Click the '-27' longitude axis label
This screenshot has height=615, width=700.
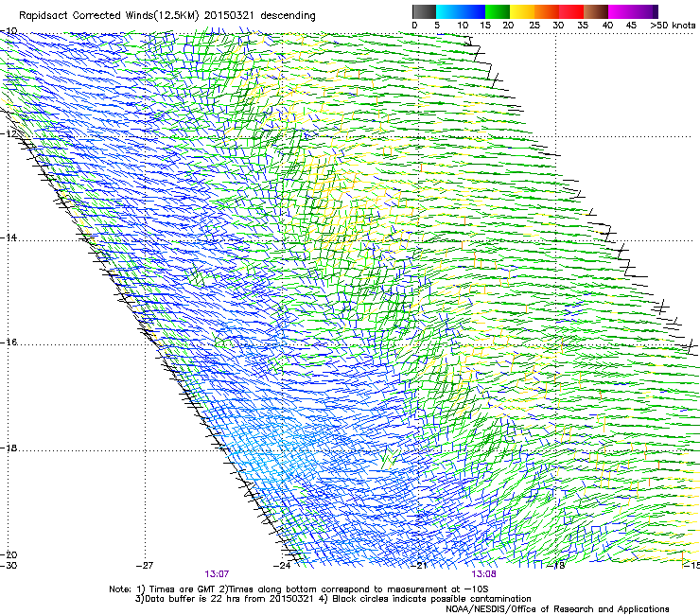point(145,566)
